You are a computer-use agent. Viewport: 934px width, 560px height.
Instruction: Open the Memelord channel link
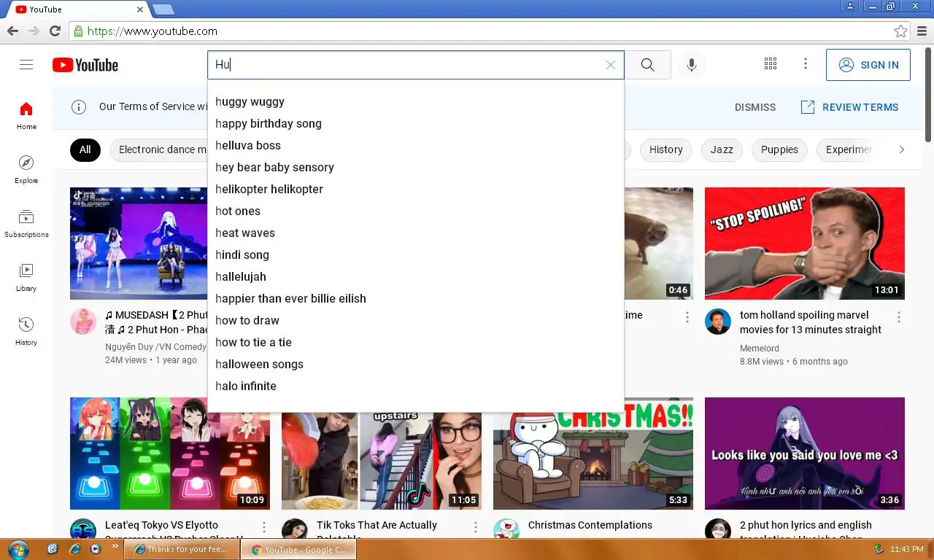click(760, 349)
